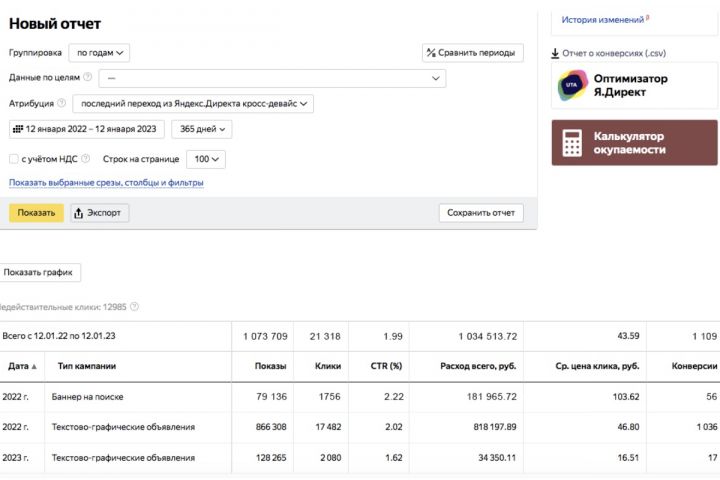This screenshot has height=480, width=720.
Task: Enable the с учётом НДС checkbox
Action: 14,159
